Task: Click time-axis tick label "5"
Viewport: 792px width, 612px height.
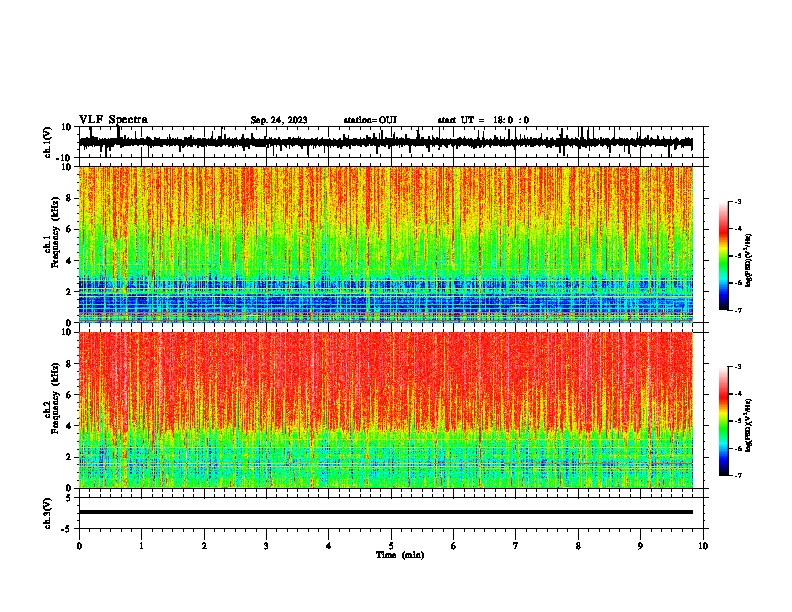Action: click(391, 546)
